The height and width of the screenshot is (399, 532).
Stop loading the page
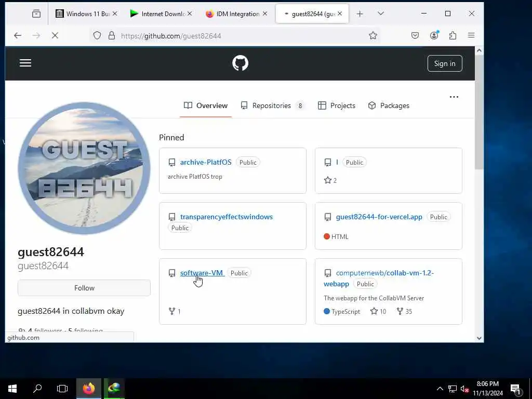click(55, 35)
